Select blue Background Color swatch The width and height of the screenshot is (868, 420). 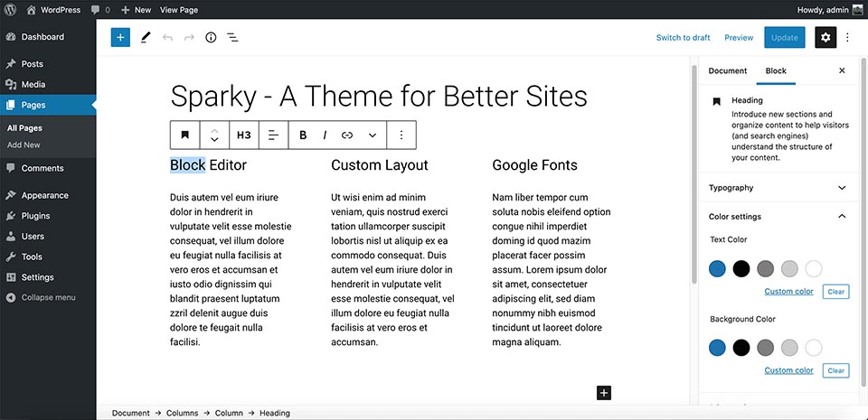tap(717, 348)
